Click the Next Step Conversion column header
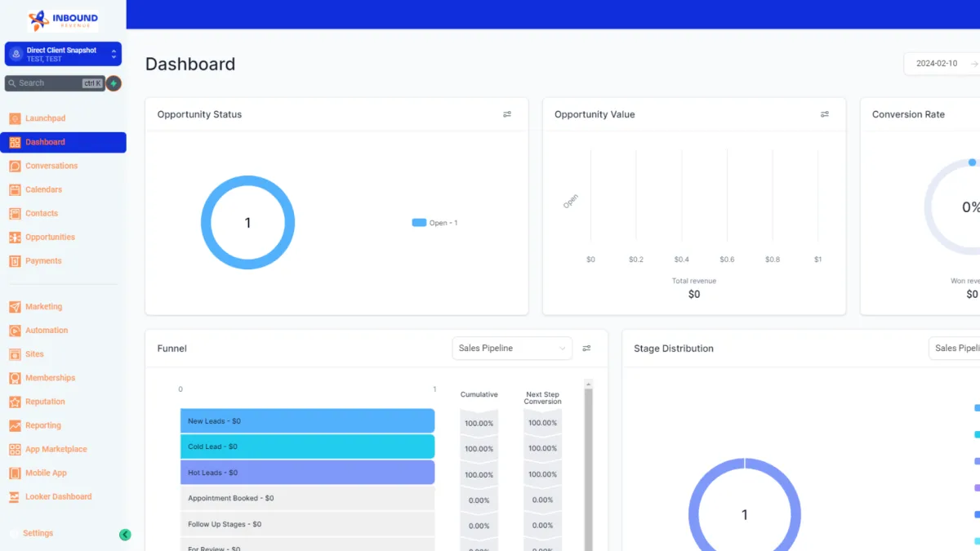 pyautogui.click(x=543, y=398)
